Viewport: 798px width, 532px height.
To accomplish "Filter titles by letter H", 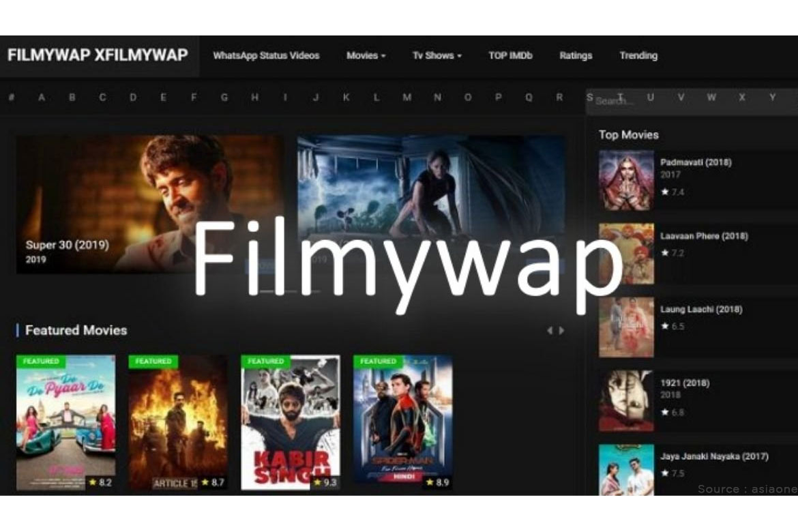I will pyautogui.click(x=254, y=98).
